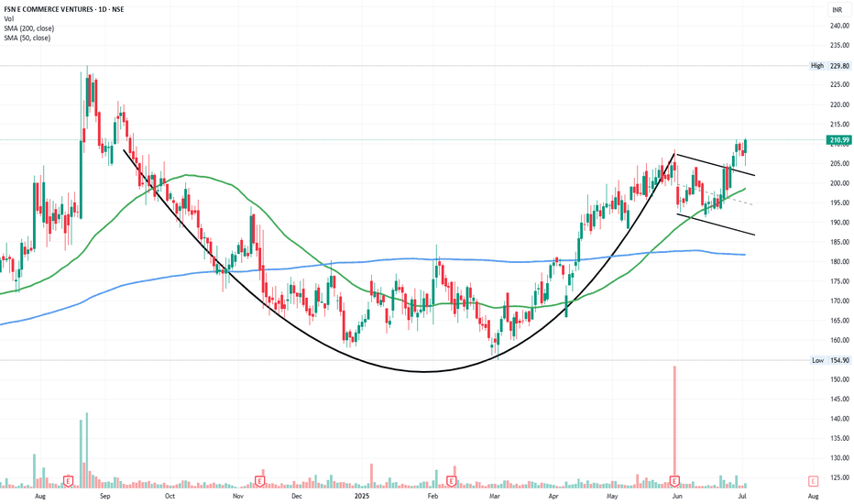Image resolution: width=854 pixels, height=504 pixels.
Task: Open the earnings marker after the Feb label
Action: [451, 481]
